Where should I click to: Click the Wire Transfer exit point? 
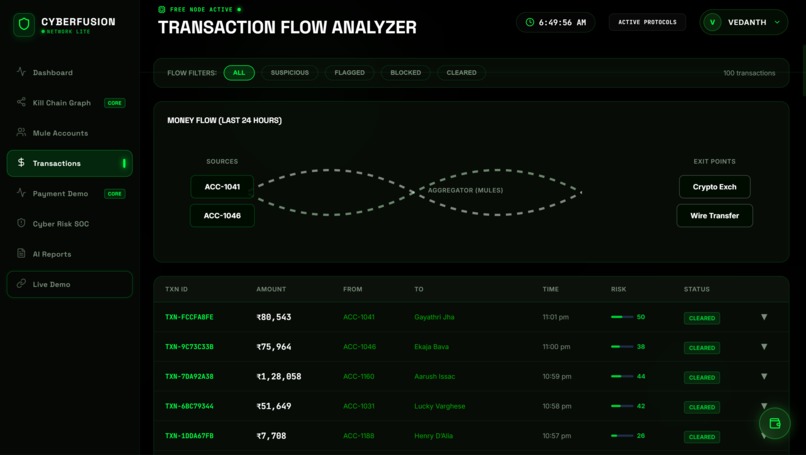pyautogui.click(x=715, y=215)
